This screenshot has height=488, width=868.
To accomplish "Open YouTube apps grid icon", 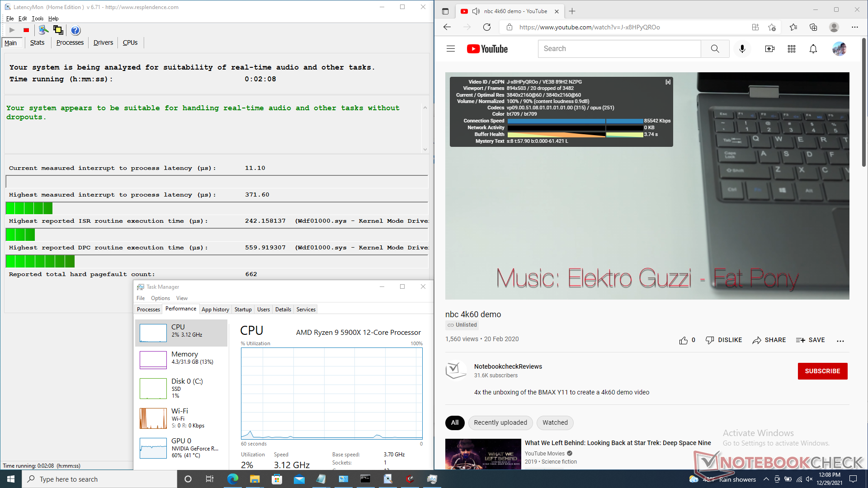I will click(x=791, y=49).
